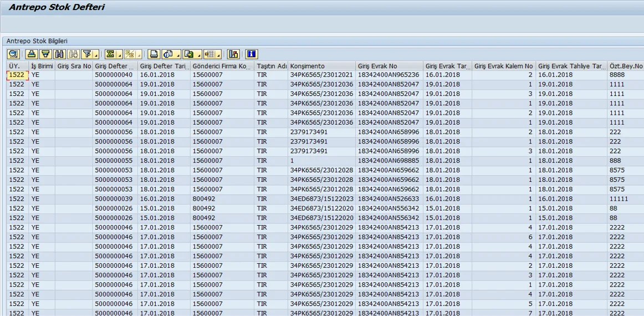Click YE cell in row 5000000039

coord(42,198)
